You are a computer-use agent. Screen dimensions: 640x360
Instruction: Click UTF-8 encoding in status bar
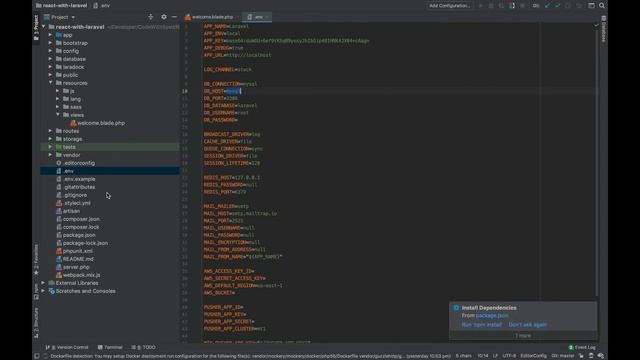(509, 356)
